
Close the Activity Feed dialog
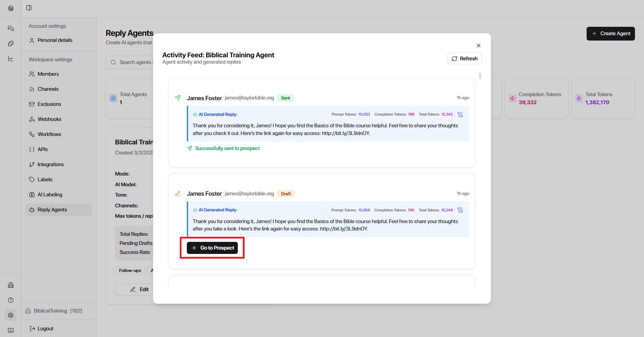point(479,46)
